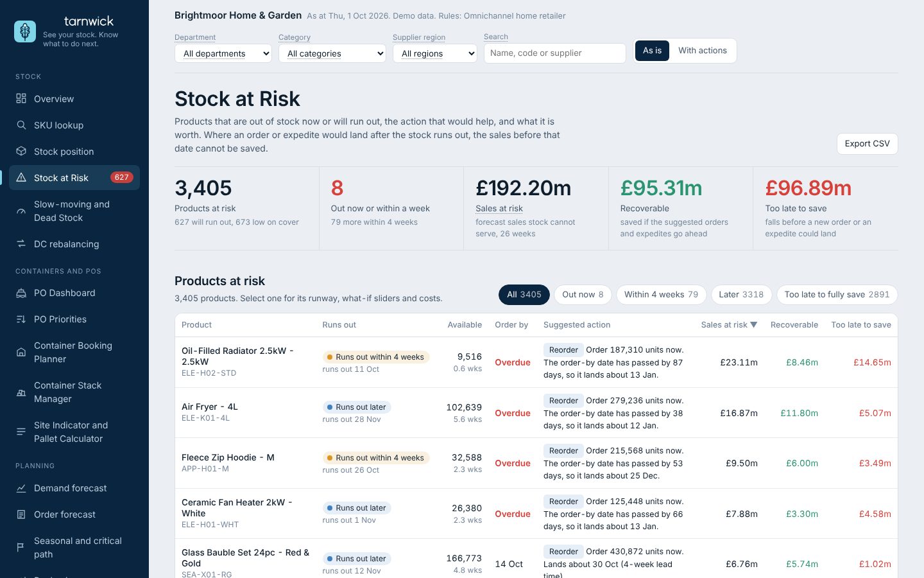Click the Stock at Risk warning icon
The image size is (924, 578).
(21, 178)
